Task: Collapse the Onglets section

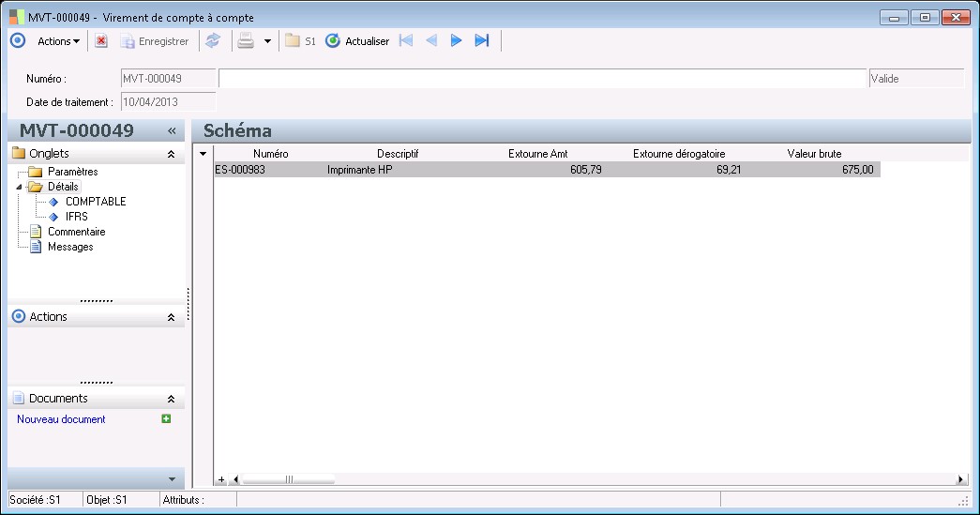Action: 172,154
